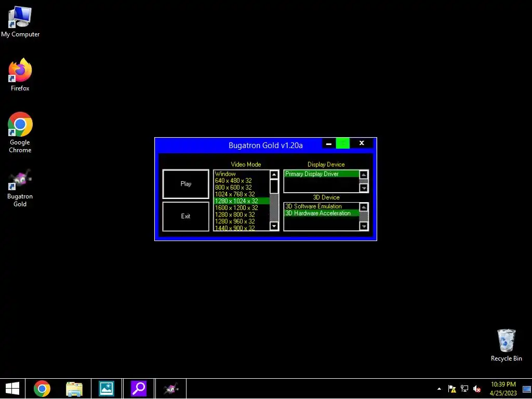Open the clock showing 10:39 PM
Viewport: 532px width, 399px height.
point(503,389)
